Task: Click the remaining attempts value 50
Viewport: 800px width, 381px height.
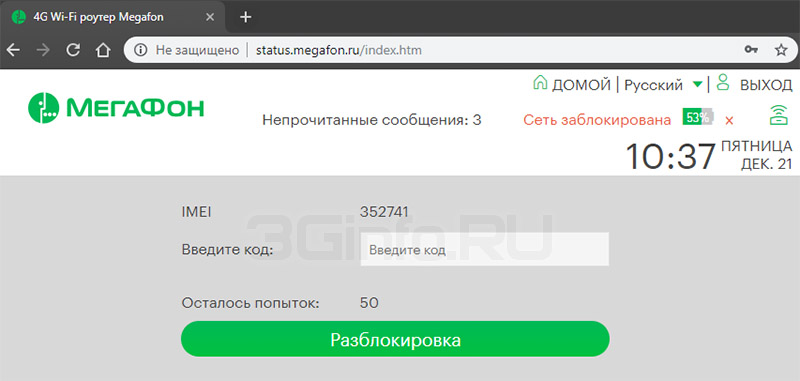Action: (x=369, y=303)
